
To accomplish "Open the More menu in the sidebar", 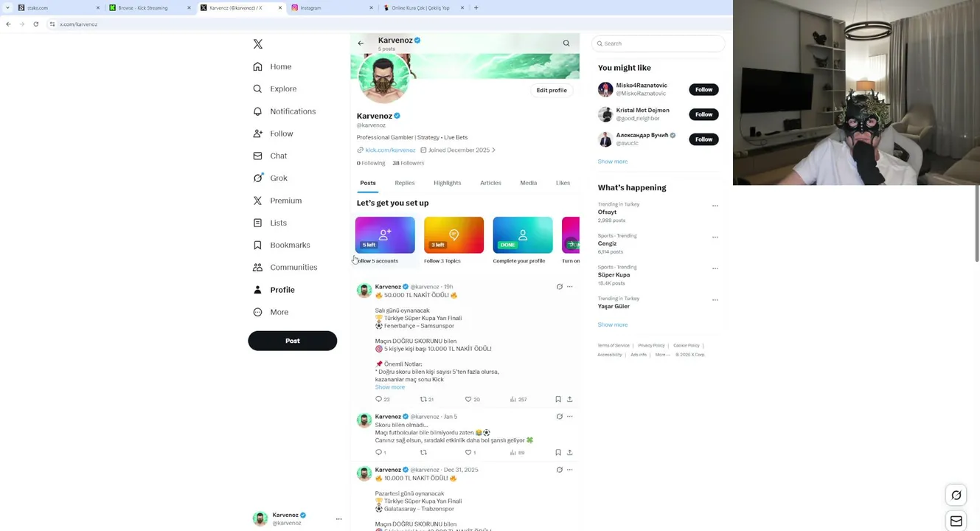I will (271, 312).
